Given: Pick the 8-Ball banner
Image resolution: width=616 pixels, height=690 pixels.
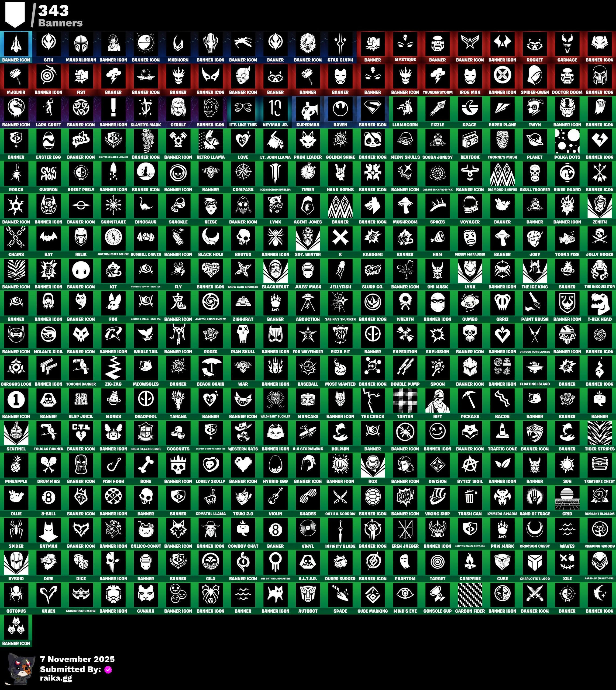Looking at the screenshot, I should 49,498.
